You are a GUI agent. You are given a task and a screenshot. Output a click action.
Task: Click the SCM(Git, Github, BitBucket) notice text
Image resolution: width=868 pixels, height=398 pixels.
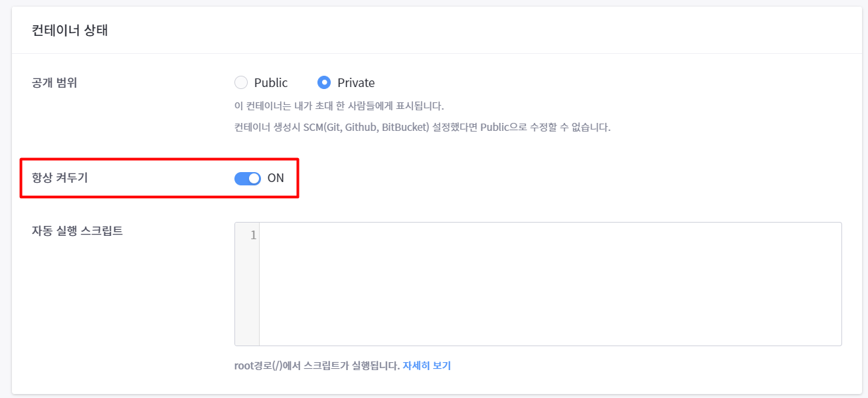[422, 127]
